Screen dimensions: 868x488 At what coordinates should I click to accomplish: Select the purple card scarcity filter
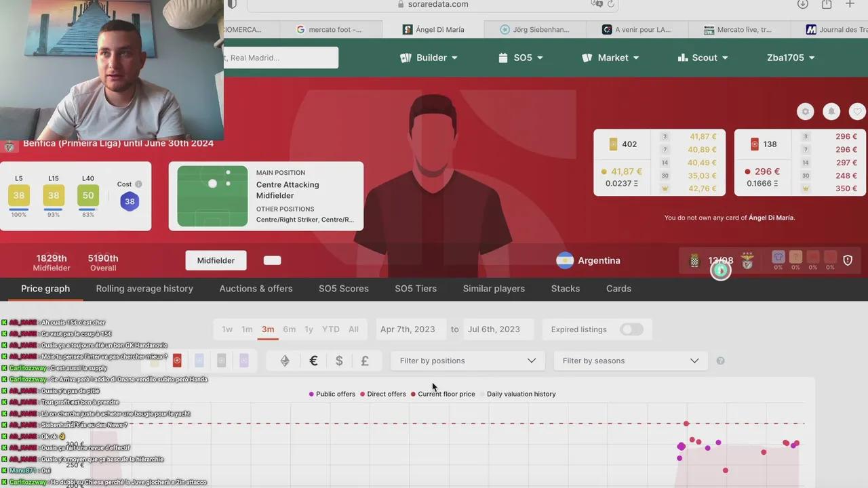(244, 361)
